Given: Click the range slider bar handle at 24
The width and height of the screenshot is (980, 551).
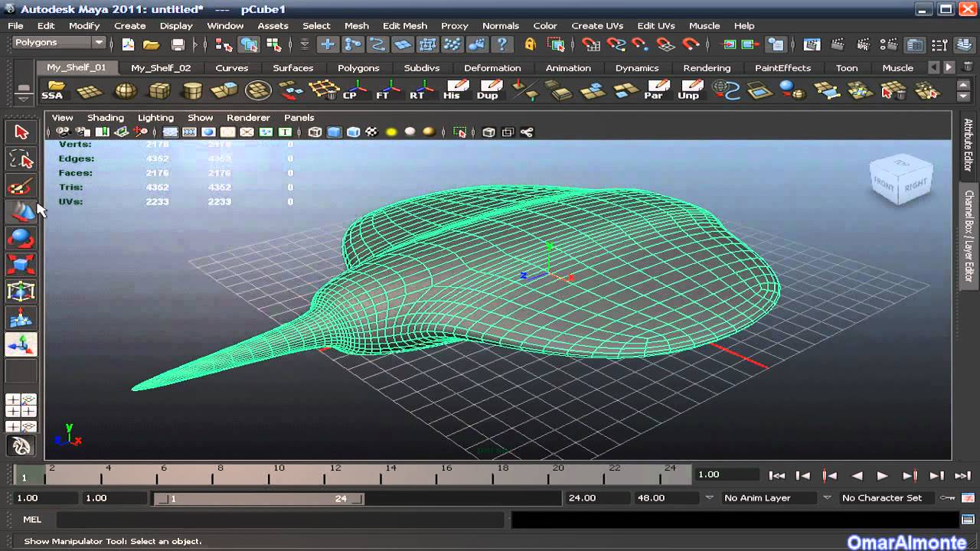Looking at the screenshot, I should (358, 498).
